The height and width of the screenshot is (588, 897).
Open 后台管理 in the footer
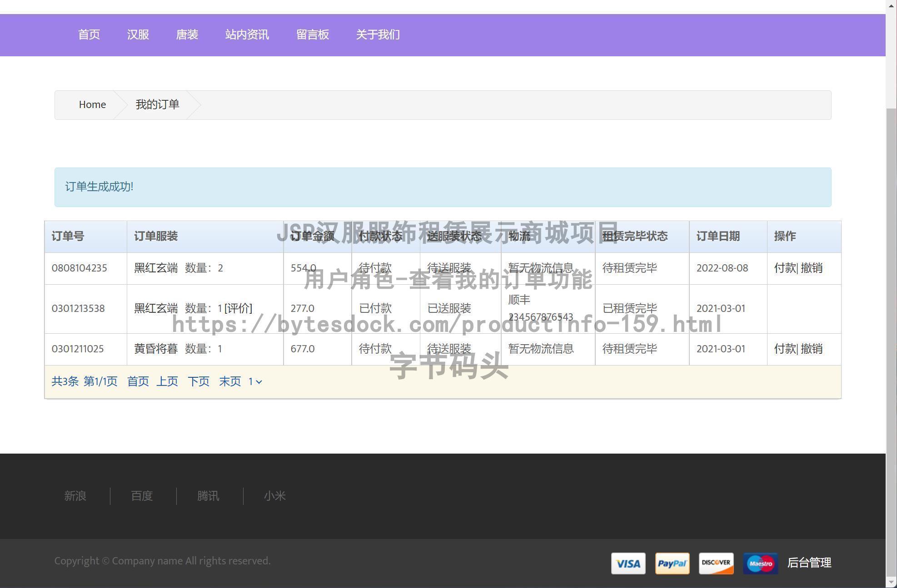pyautogui.click(x=810, y=563)
